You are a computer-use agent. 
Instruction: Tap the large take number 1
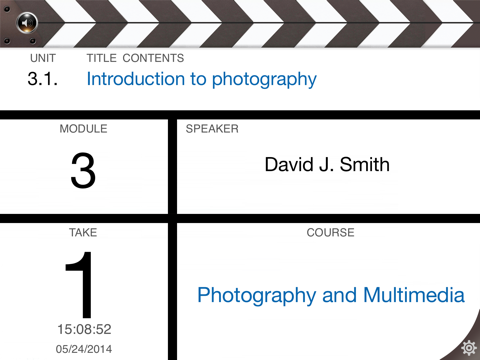click(x=79, y=284)
